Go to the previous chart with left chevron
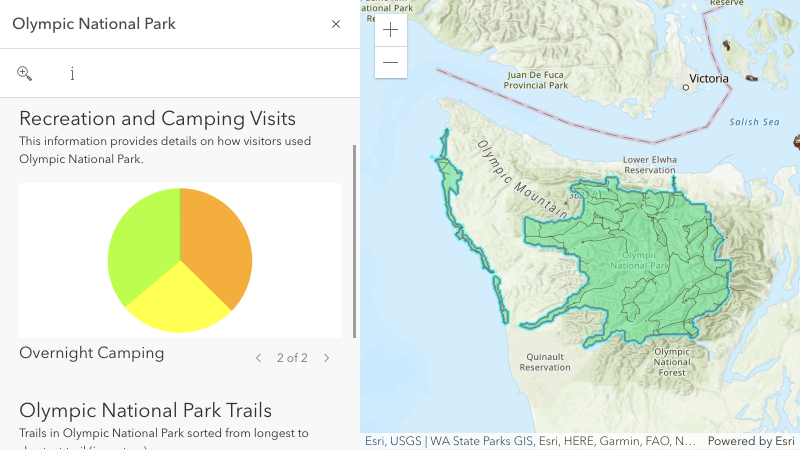The width and height of the screenshot is (800, 450). tap(258, 358)
